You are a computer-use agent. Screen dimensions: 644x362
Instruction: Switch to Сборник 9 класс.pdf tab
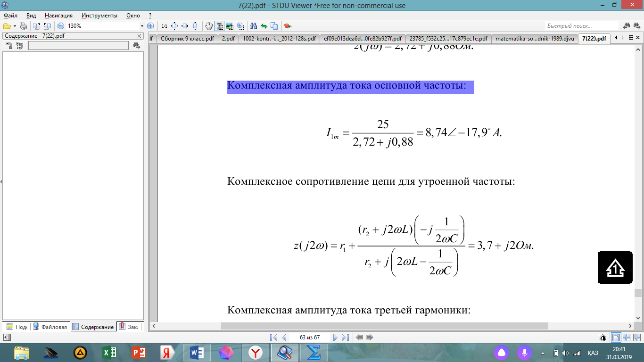tap(187, 39)
